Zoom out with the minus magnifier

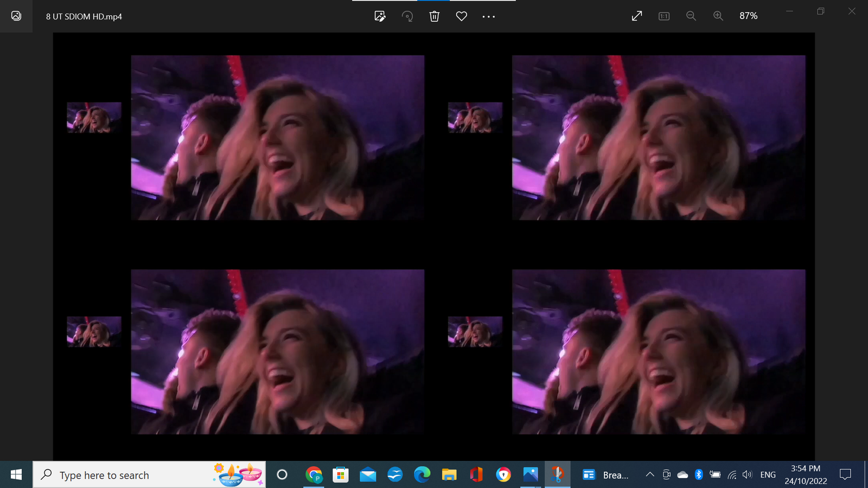tap(691, 16)
